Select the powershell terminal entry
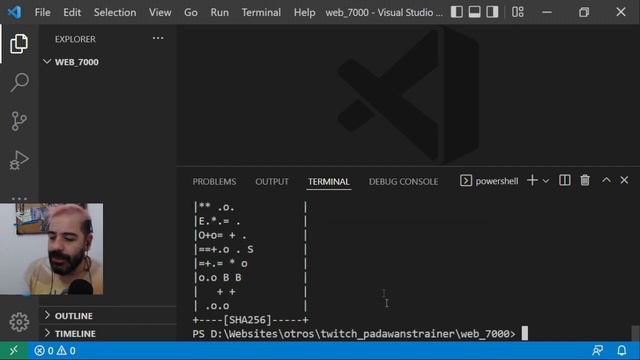This screenshot has height=360, width=640. pyautogui.click(x=489, y=181)
